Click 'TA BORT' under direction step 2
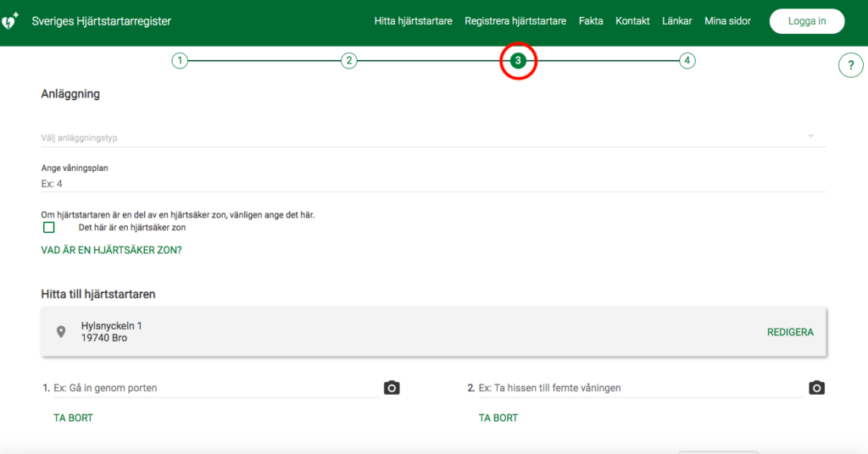This screenshot has width=868, height=454. click(498, 418)
